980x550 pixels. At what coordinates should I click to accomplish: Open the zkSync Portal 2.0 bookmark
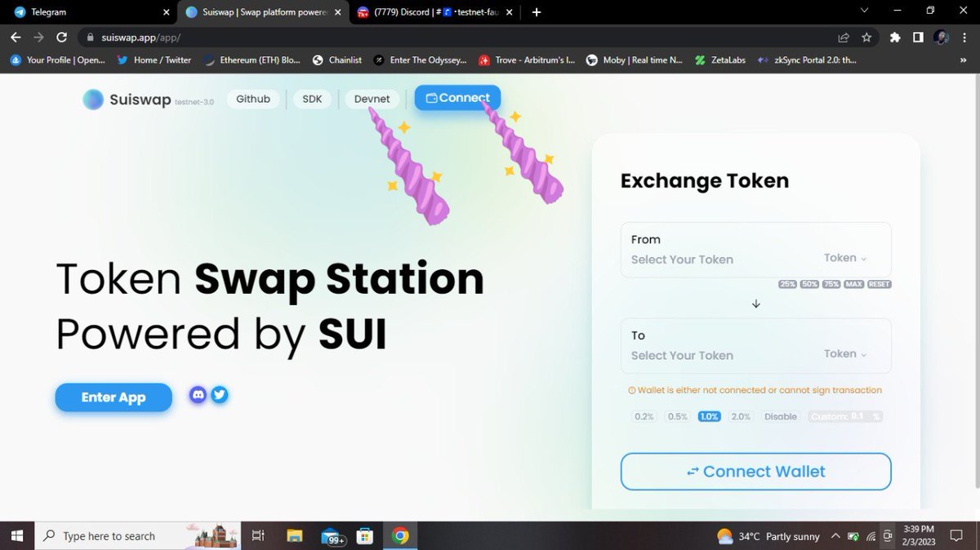808,60
